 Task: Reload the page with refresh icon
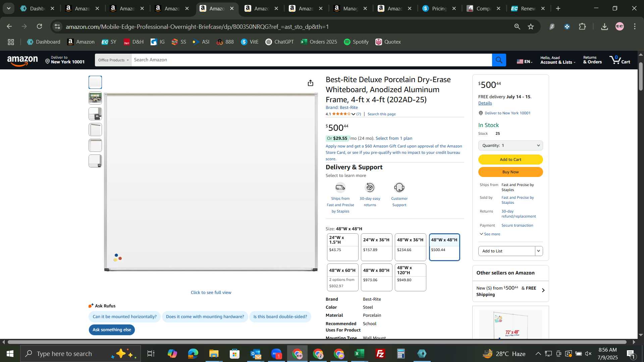[x=40, y=26]
